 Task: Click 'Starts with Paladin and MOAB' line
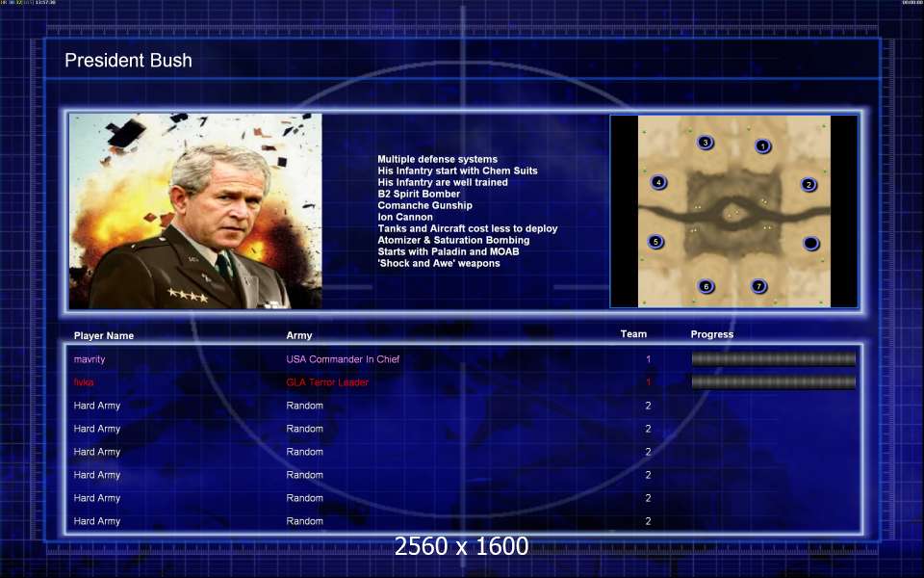[x=449, y=251]
